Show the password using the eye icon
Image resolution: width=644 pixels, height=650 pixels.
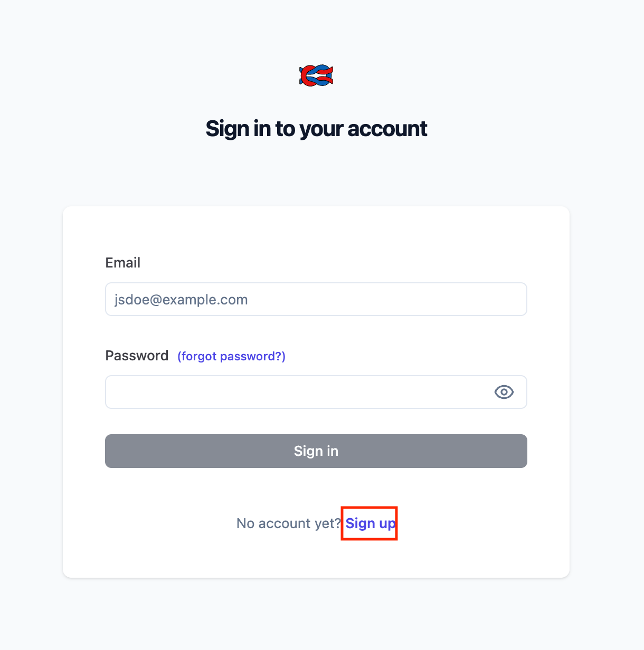coord(504,392)
